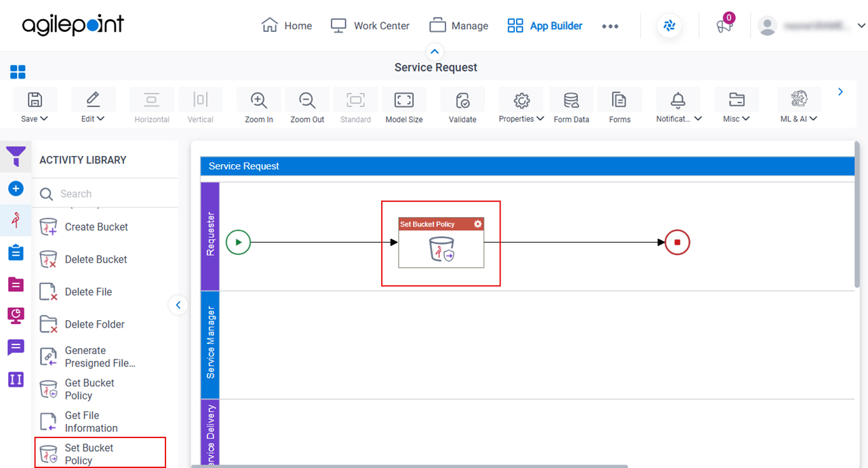Screen dimensions: 868x468
Task: Open Work Center menu
Action: [x=370, y=26]
